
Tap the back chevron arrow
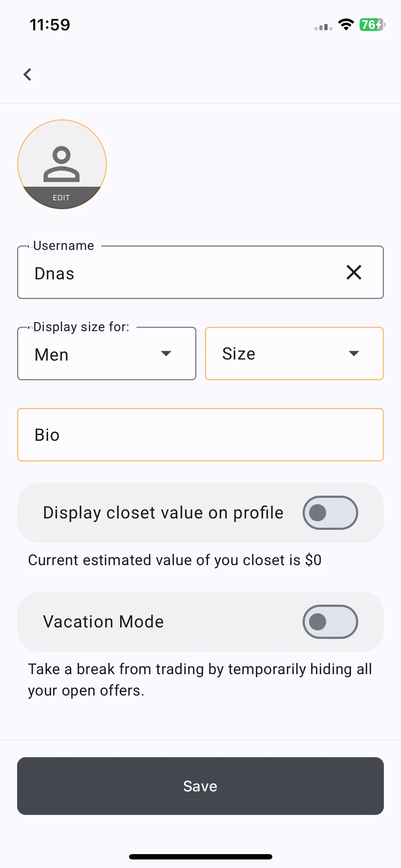point(27,74)
